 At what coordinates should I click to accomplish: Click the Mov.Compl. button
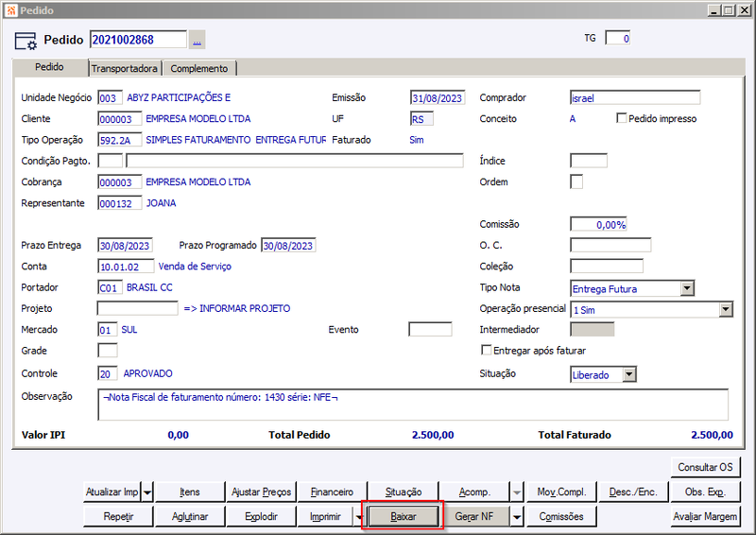(561, 492)
